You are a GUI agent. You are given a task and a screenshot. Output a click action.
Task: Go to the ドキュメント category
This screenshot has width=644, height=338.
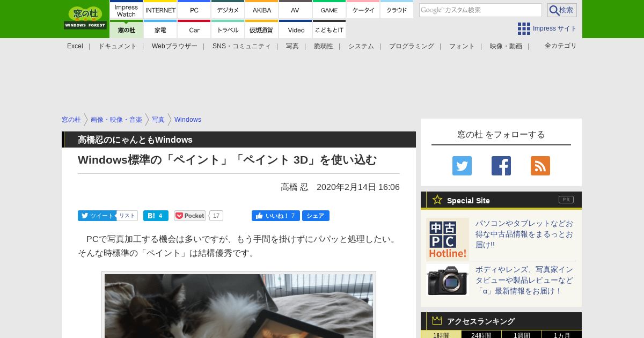click(117, 46)
